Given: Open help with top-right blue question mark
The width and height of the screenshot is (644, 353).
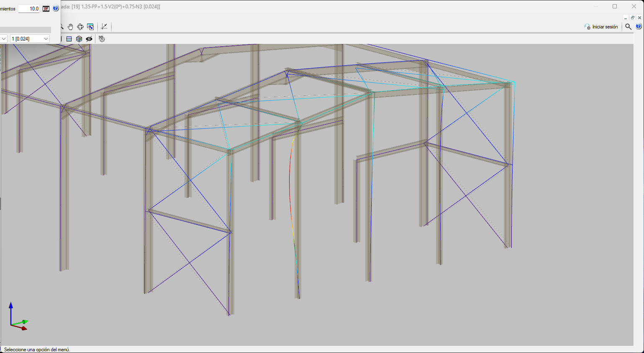Looking at the screenshot, I should pyautogui.click(x=639, y=26).
